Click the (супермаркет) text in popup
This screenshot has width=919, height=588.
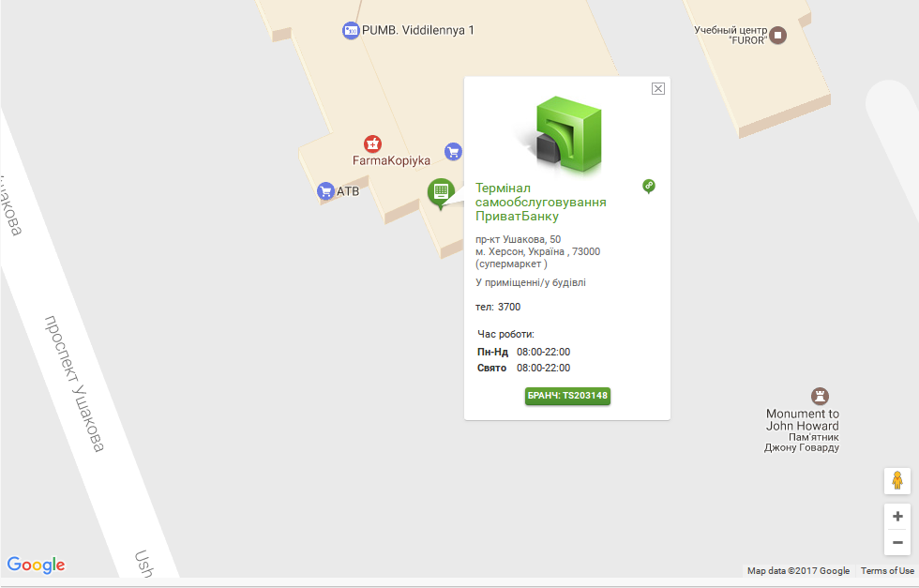coord(511,264)
